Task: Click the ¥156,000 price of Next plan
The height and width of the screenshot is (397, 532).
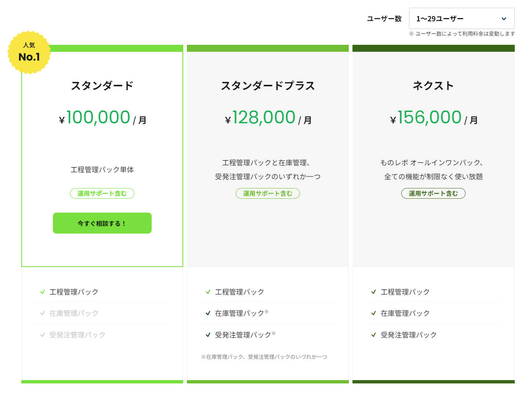Action: pyautogui.click(x=429, y=118)
